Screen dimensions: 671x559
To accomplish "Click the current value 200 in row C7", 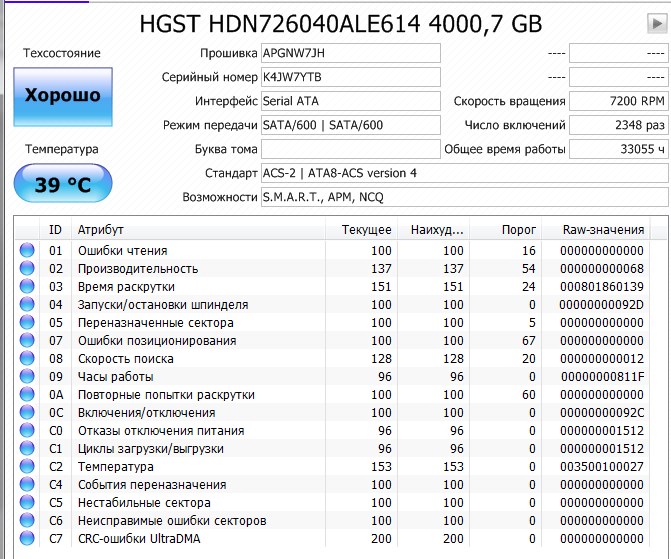I will (x=381, y=538).
